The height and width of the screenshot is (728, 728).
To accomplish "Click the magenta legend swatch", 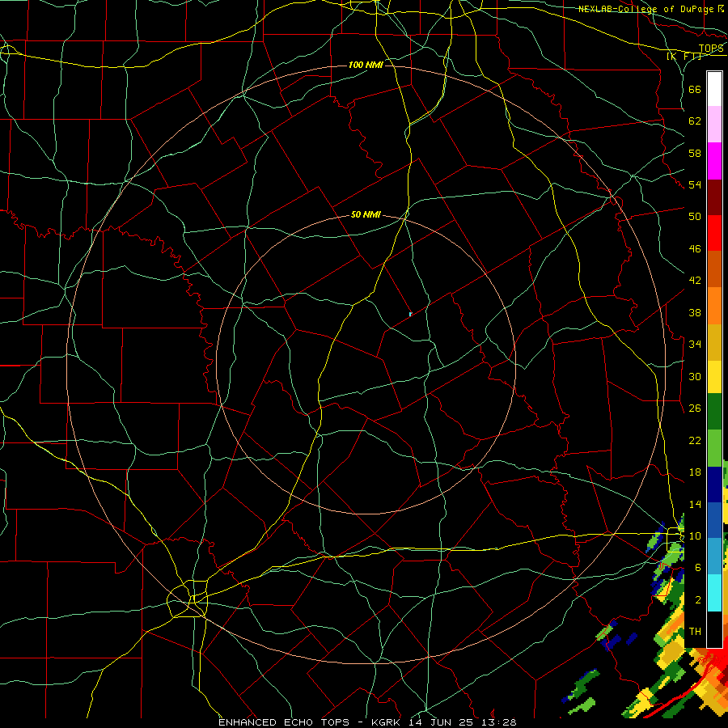I will [x=714, y=161].
